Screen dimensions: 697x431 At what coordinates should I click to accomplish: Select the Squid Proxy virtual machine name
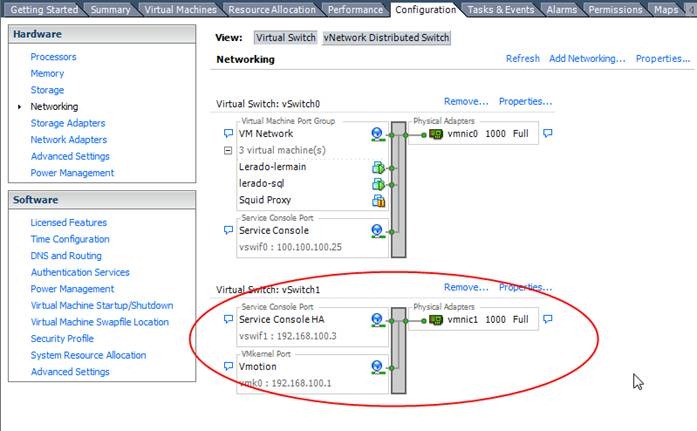coord(265,200)
